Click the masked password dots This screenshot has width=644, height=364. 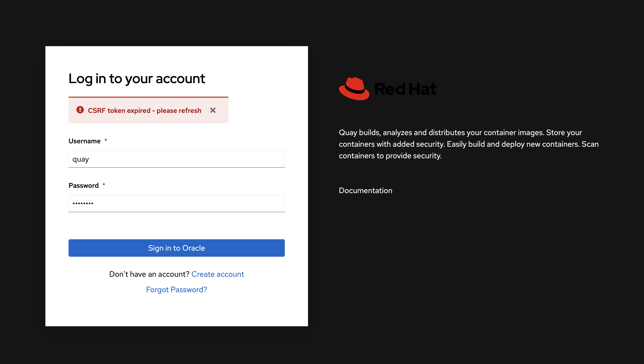[x=83, y=204]
